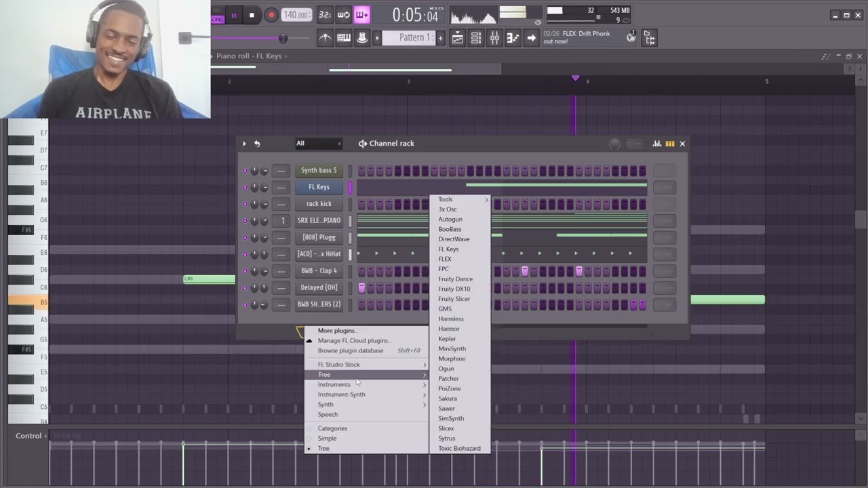This screenshot has height=488, width=868.
Task: Arm the red record button
Action: [271, 15]
